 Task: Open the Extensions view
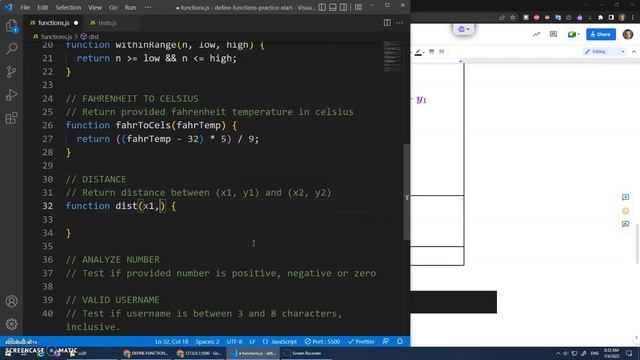point(11,118)
